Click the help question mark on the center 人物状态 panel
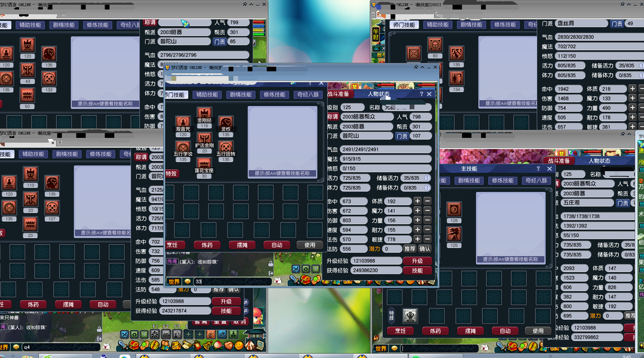Screen dimensions: 644x358 pos(421,94)
